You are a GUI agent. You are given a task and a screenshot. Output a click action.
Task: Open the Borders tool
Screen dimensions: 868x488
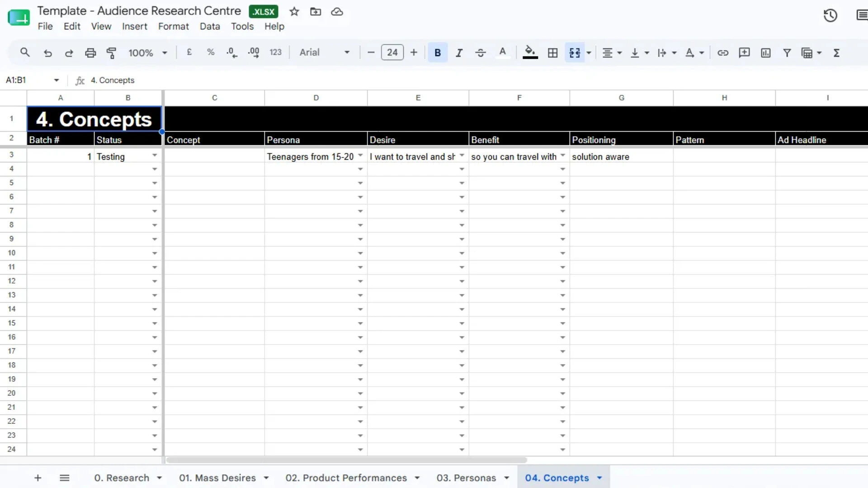tap(552, 53)
